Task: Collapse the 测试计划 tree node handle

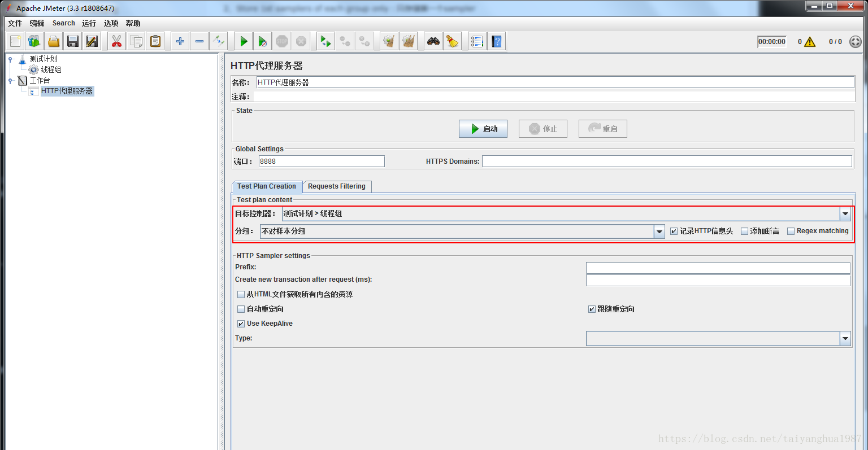Action: pos(11,59)
